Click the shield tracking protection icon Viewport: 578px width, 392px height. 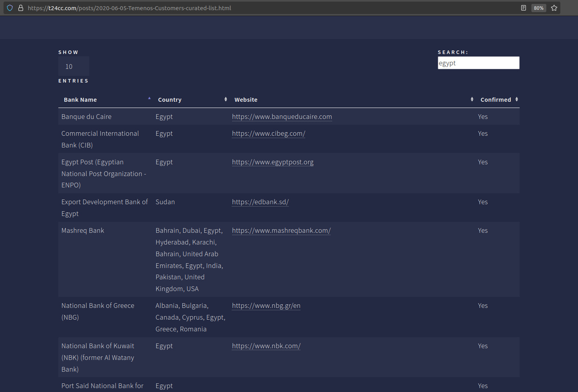(10, 8)
